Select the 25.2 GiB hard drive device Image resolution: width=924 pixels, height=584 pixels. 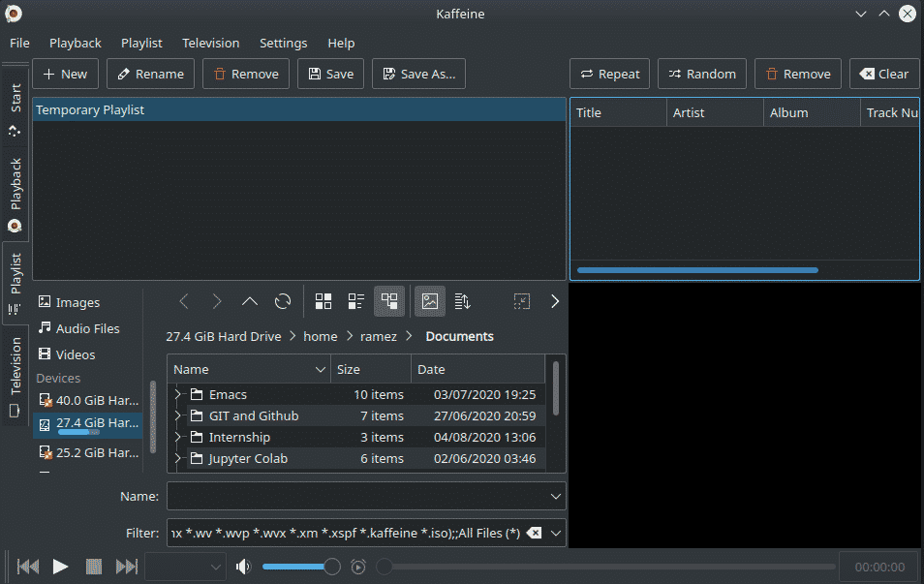88,452
